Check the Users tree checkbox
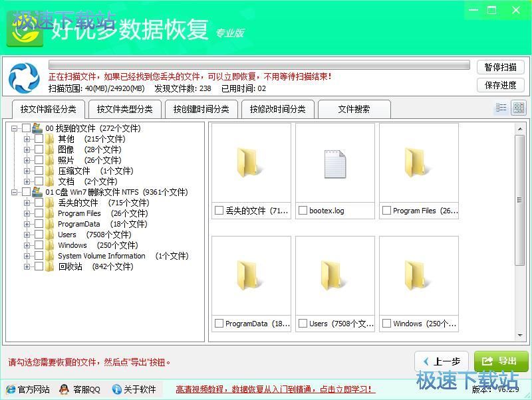The height and width of the screenshot is (400, 532). click(x=39, y=235)
